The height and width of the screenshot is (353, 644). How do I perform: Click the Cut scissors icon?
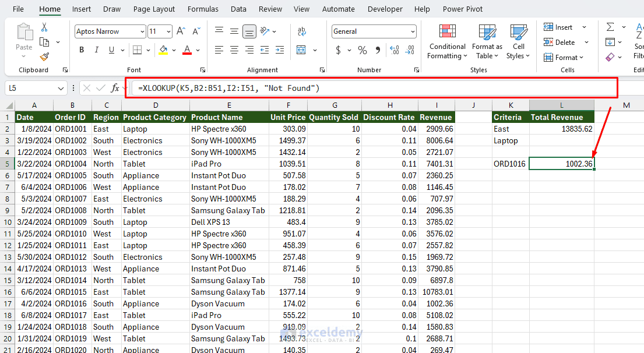click(x=44, y=27)
